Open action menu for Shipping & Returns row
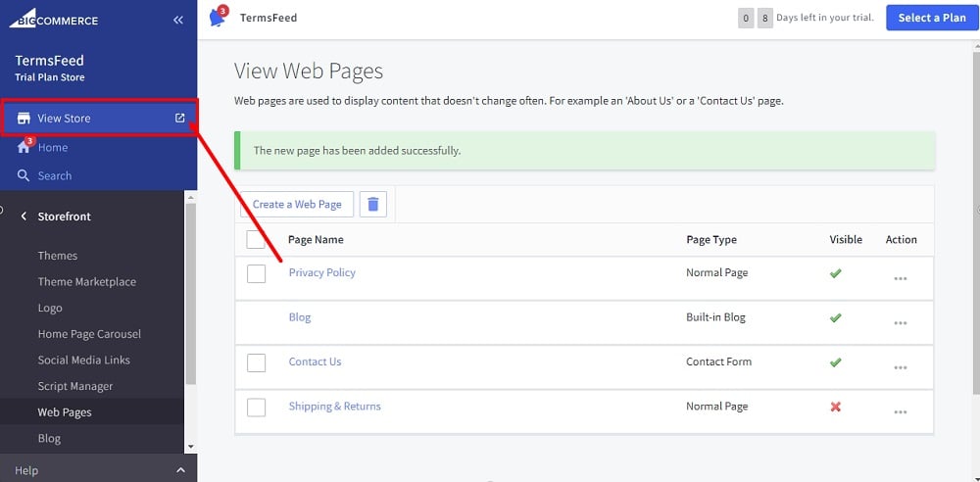 (900, 411)
